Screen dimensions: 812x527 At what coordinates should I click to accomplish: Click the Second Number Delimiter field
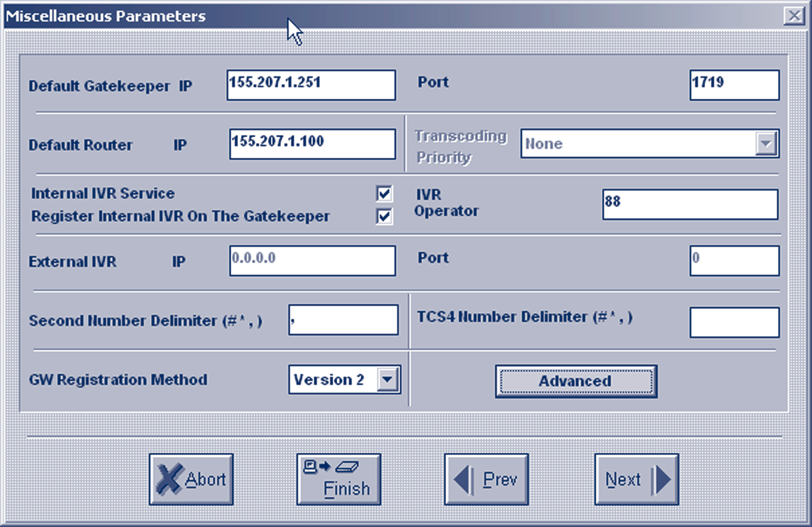pyautogui.click(x=343, y=320)
